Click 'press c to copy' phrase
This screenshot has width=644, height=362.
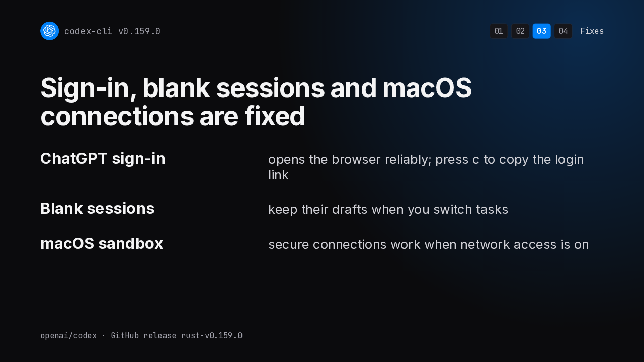click(482, 160)
